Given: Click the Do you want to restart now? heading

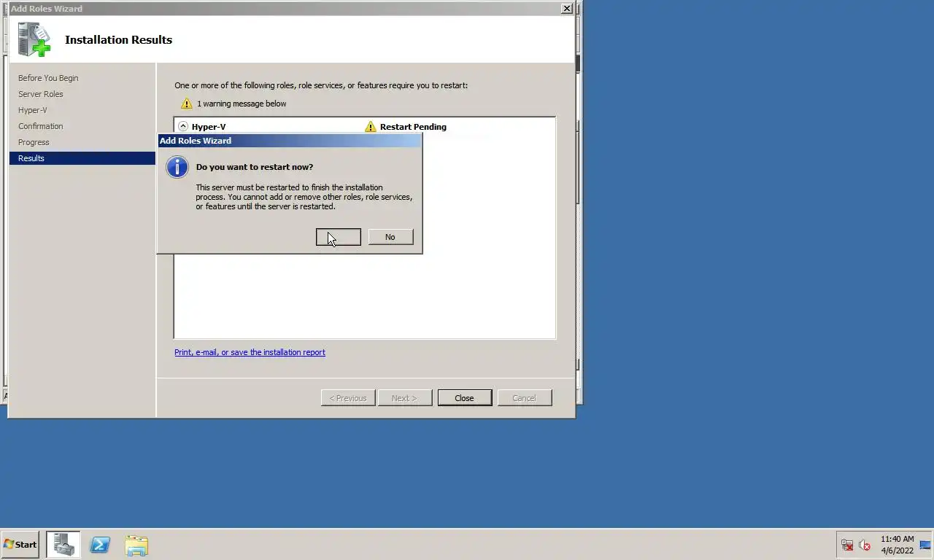Looking at the screenshot, I should 255,167.
